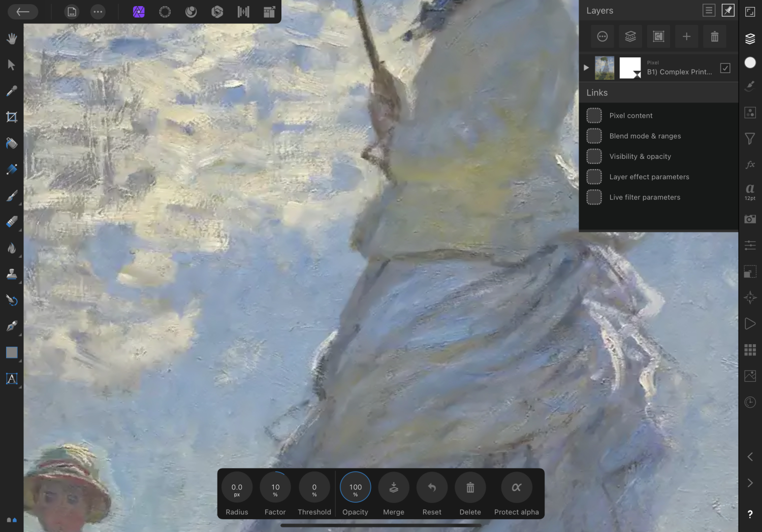The image size is (762, 532).
Task: Hide the B1) Complex Print layer via its checkbox
Action: (x=725, y=68)
